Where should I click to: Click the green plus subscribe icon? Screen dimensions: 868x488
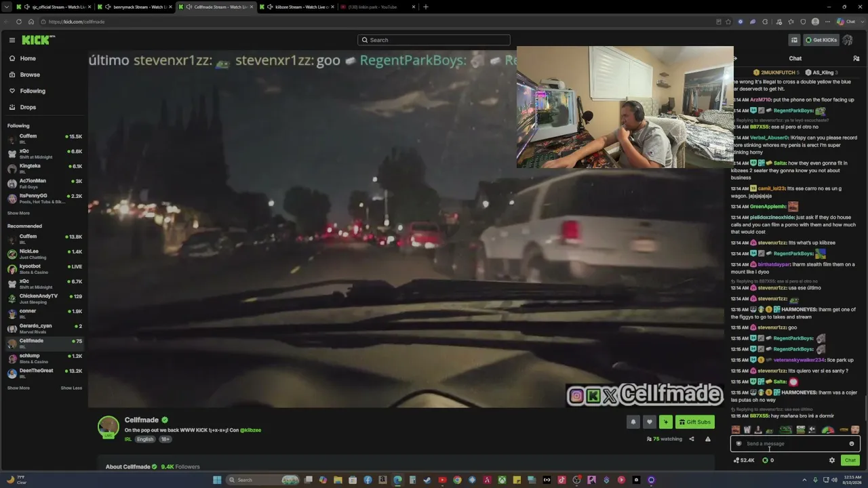tap(666, 422)
